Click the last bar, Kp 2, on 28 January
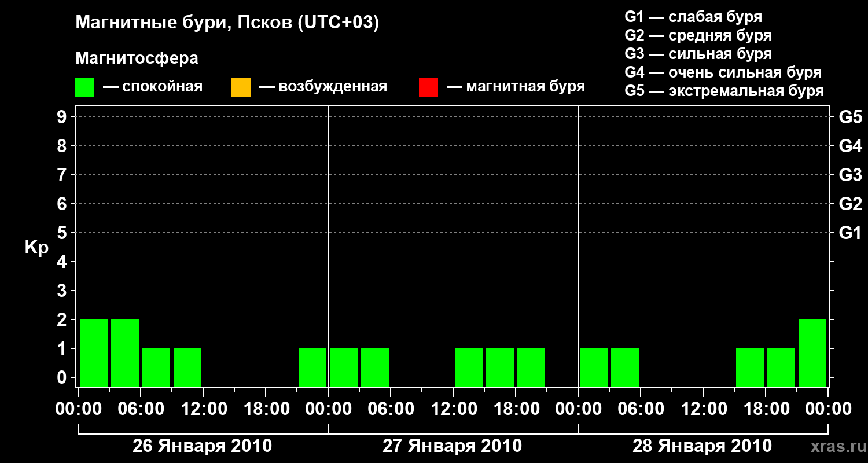This screenshot has height=463, width=868. pos(812,352)
